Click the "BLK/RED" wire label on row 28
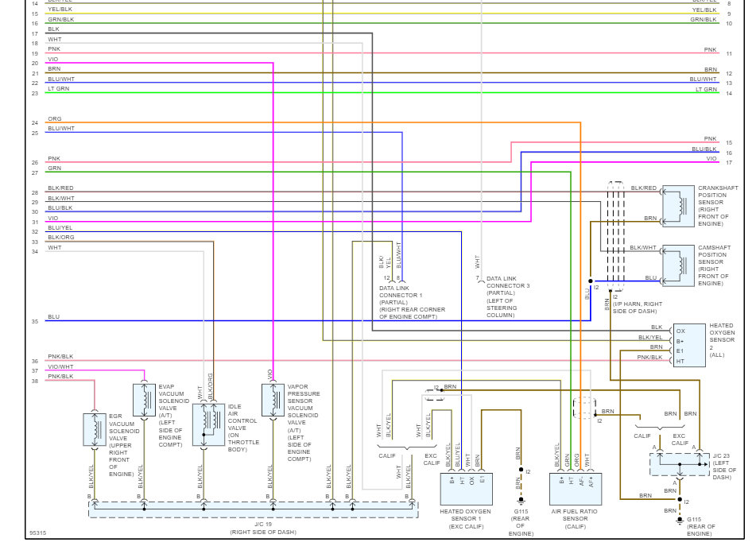 point(60,188)
